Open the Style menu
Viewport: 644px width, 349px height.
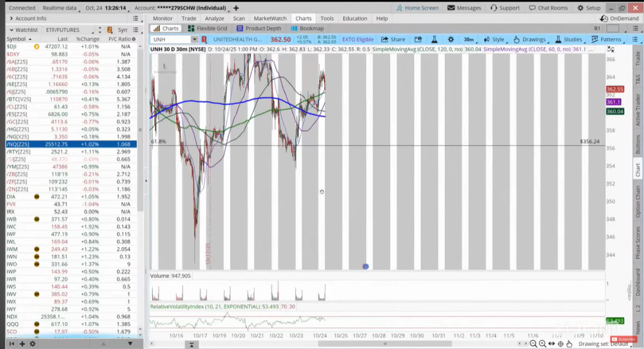[x=494, y=39]
